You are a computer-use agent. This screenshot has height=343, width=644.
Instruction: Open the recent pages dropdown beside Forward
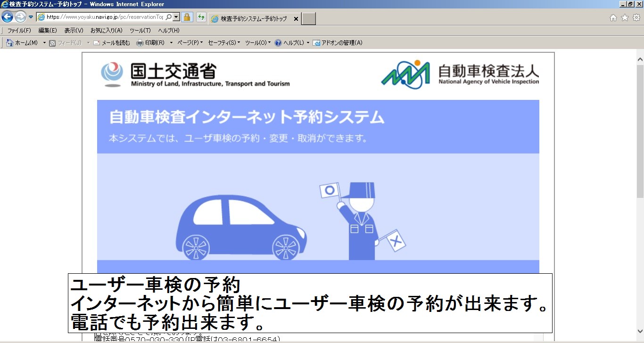(31, 17)
